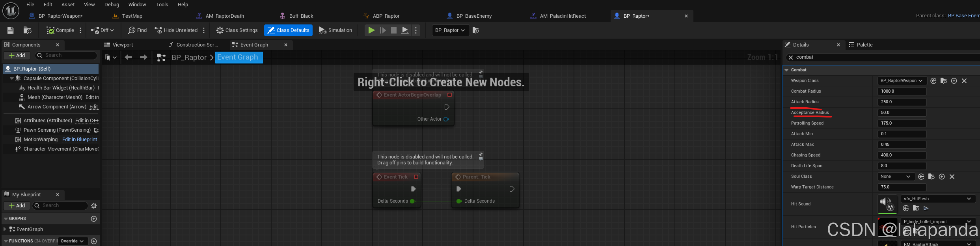Start Play in editor green arrow
The image size is (980, 246).
point(371,30)
